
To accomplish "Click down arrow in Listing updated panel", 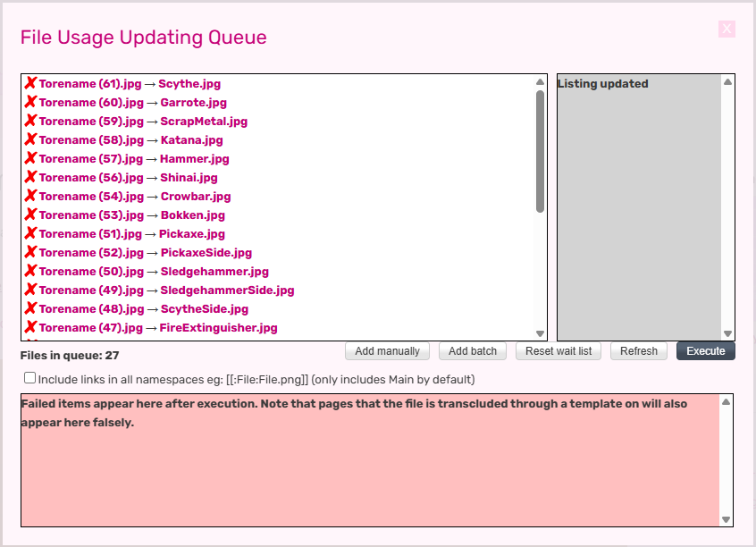I will [x=727, y=333].
